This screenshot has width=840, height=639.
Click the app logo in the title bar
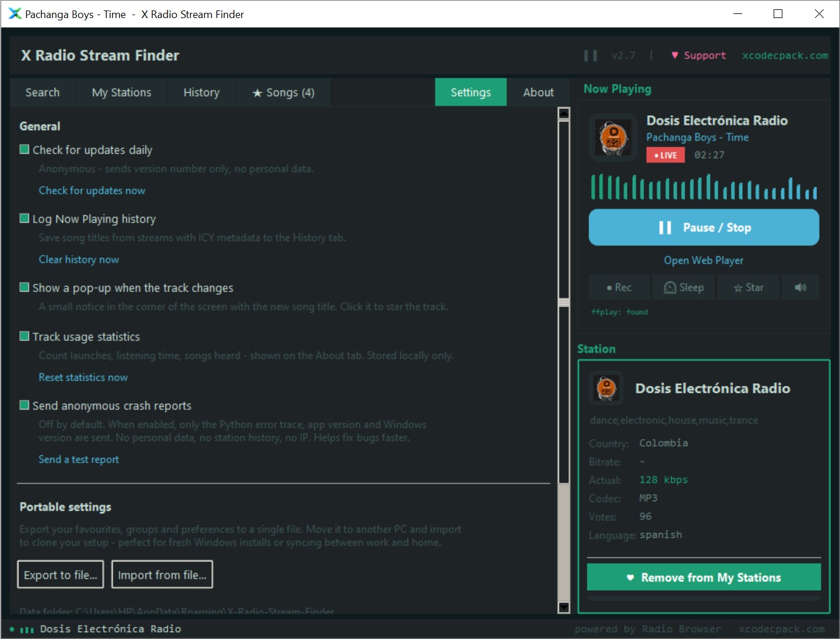click(15, 14)
